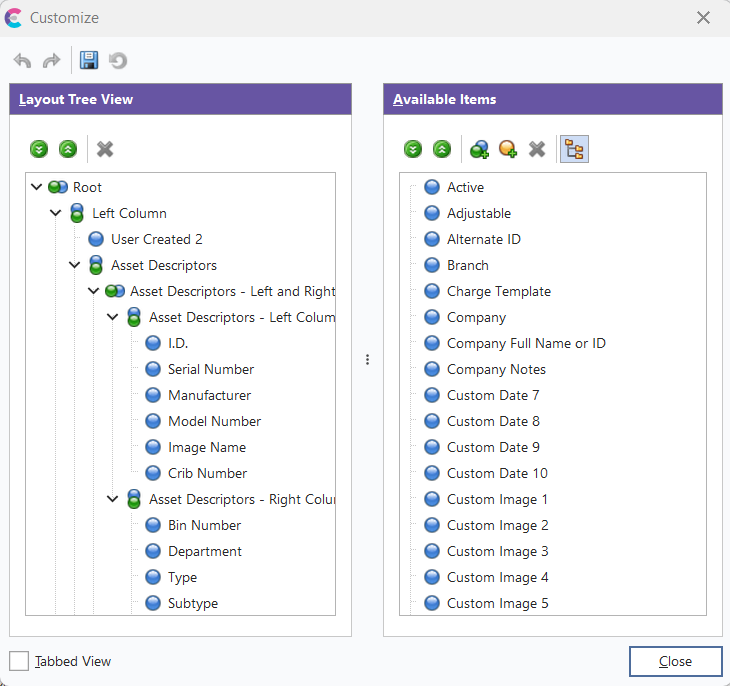Click the orange add item icon in Available Items
The width and height of the screenshot is (730, 686).
pos(509,149)
